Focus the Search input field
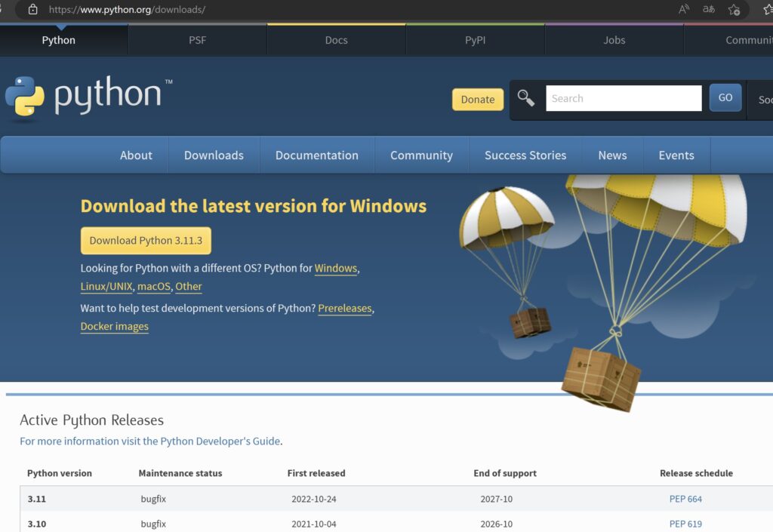 pyautogui.click(x=624, y=98)
